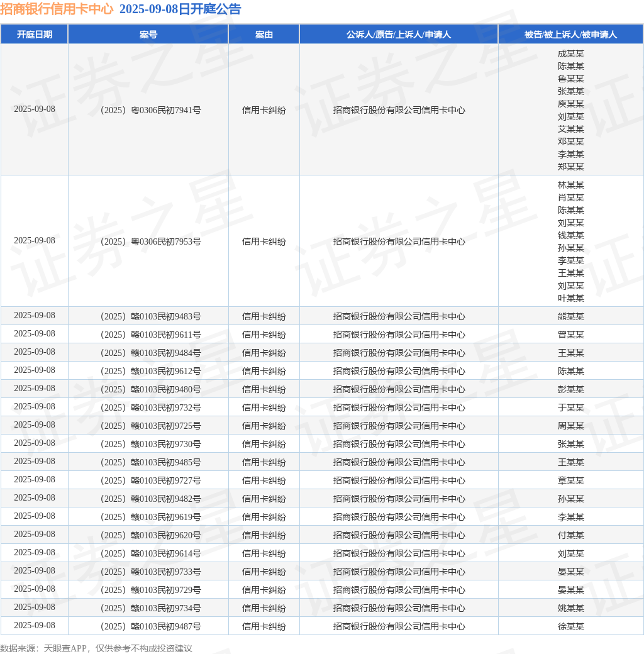Click defendant 肖某某
The image size is (644, 654).
(570, 197)
